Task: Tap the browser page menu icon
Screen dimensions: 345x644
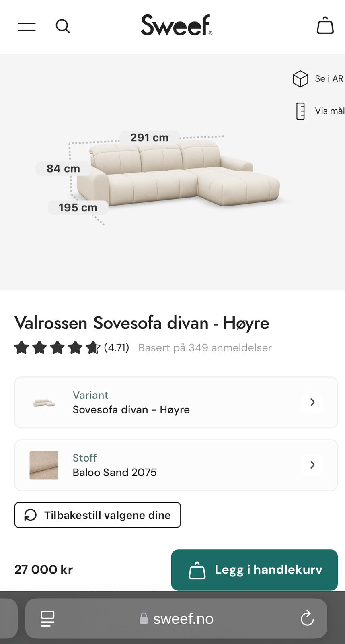Action: (x=47, y=618)
